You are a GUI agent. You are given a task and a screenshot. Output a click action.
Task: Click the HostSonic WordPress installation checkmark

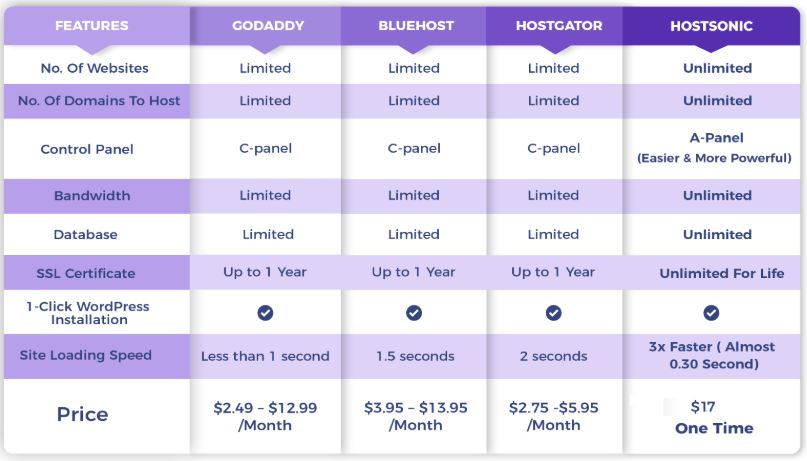point(711,313)
